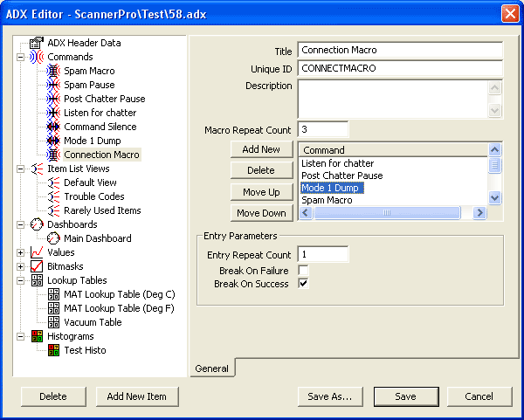The height and width of the screenshot is (420, 524).
Task: Click the Bitmasks checkmark icon
Action: (x=37, y=266)
